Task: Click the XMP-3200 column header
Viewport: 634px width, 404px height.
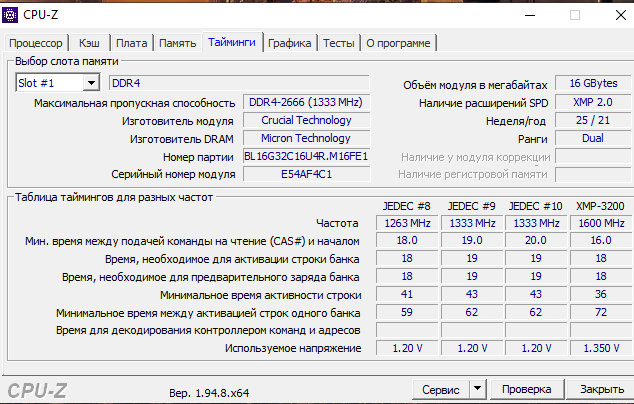Action: 600,206
